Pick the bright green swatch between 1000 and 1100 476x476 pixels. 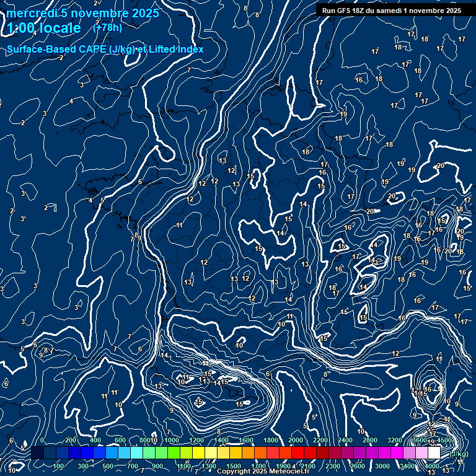(174, 452)
